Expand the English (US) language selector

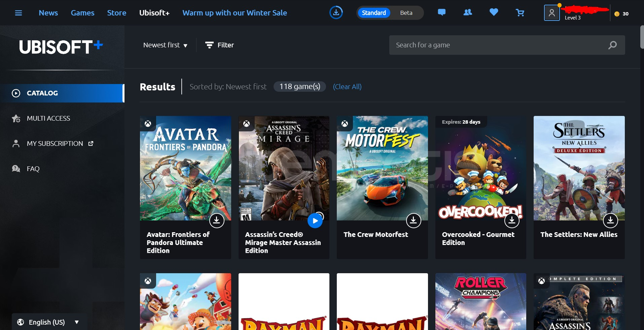49,322
